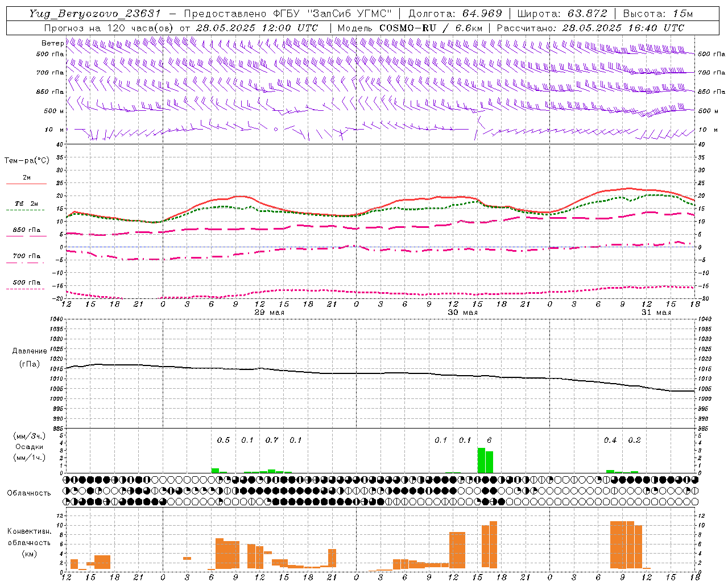Click the (гПа) unit label under Давление

tap(30, 364)
